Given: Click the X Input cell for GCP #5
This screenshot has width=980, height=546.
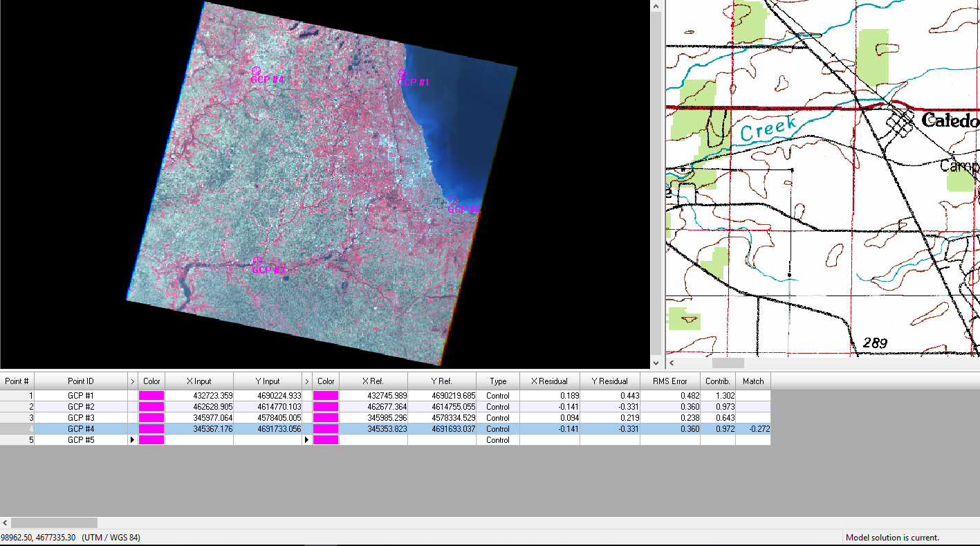Looking at the screenshot, I should (x=198, y=440).
